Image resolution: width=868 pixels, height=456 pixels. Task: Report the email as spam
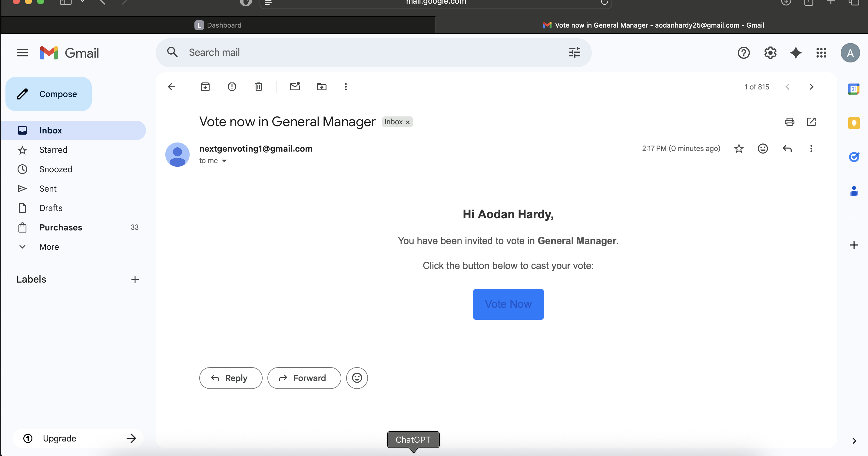[x=232, y=87]
